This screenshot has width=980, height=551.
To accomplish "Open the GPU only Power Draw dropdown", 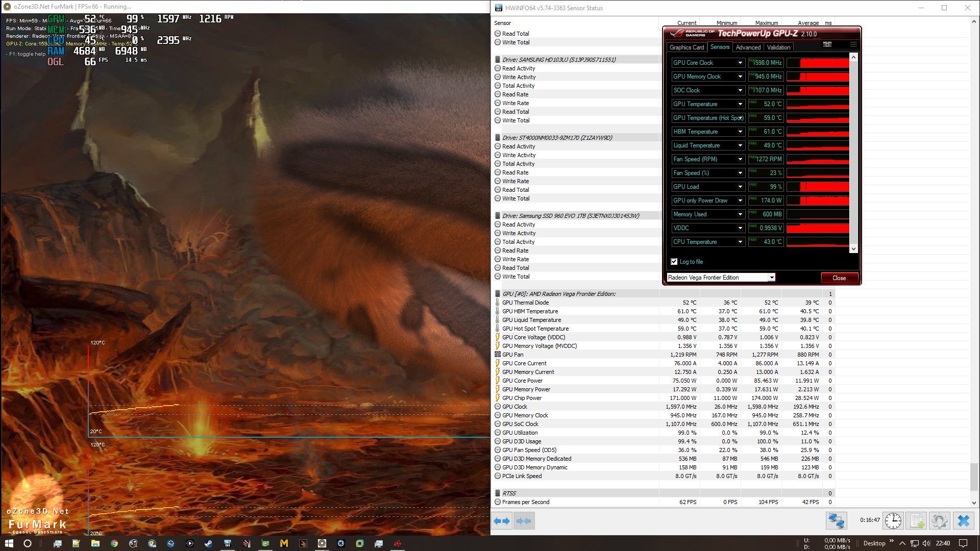I will click(x=740, y=201).
